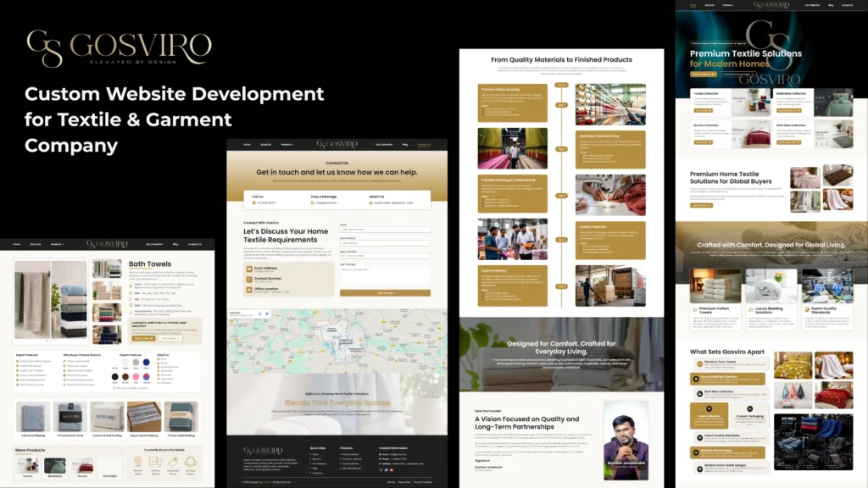Pick the Custom gradient color swatch
868x488 pixels.
click(x=146, y=377)
